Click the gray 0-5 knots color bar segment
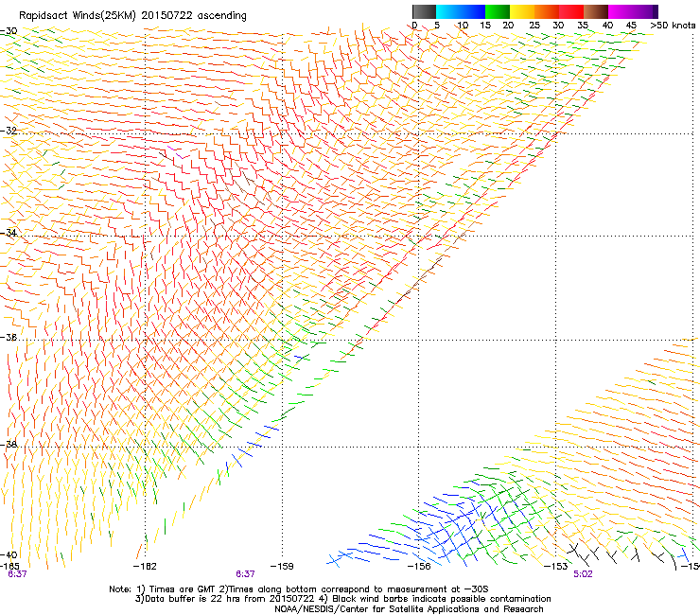 click(424, 11)
